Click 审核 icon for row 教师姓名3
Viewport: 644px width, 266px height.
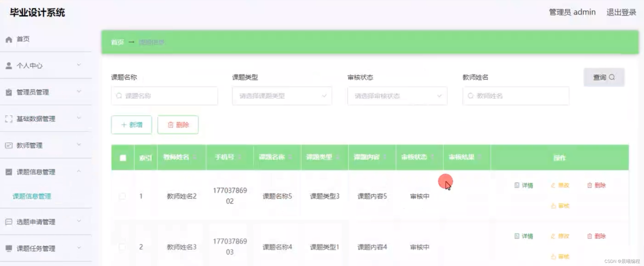553,257
